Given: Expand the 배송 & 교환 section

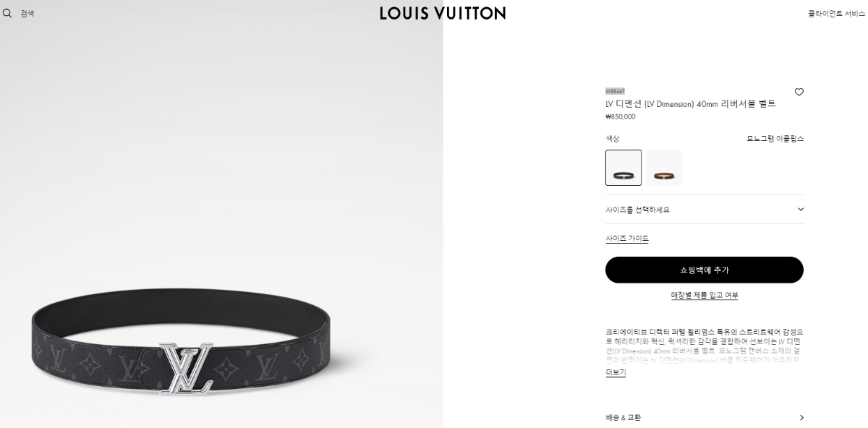Looking at the screenshot, I should tap(705, 417).
